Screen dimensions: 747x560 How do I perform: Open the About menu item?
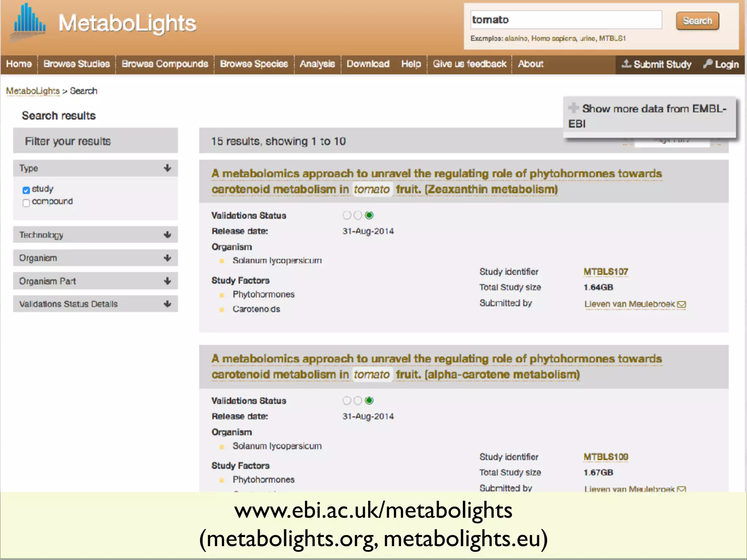(x=531, y=64)
